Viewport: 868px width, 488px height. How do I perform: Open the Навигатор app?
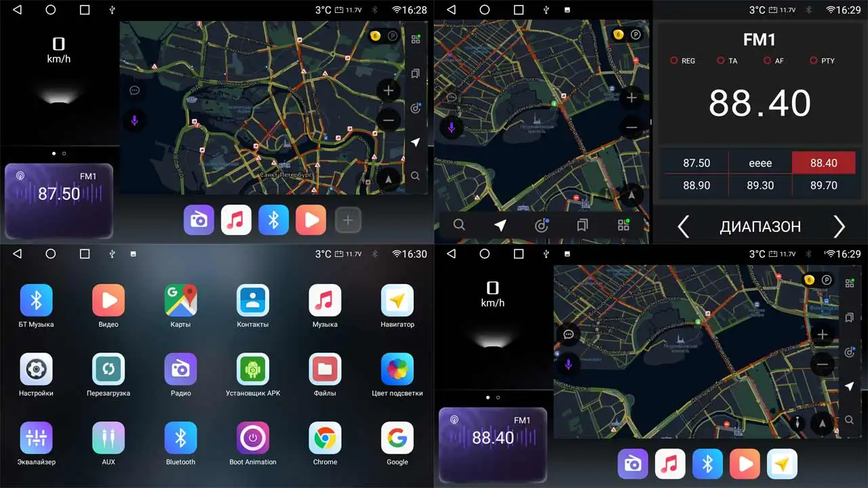397,301
